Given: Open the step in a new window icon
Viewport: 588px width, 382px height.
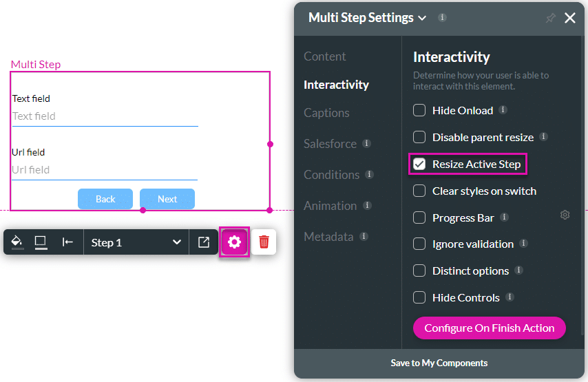Looking at the screenshot, I should 204,242.
